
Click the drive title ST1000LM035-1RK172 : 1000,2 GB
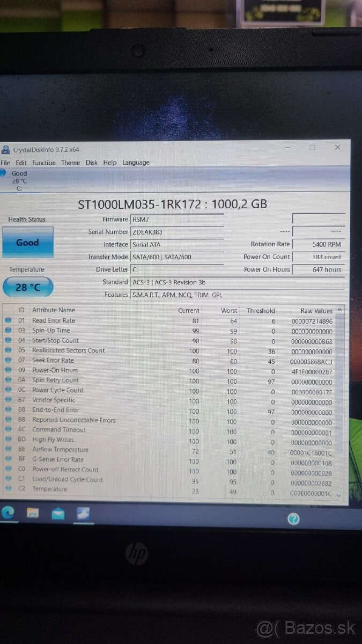[x=173, y=204]
